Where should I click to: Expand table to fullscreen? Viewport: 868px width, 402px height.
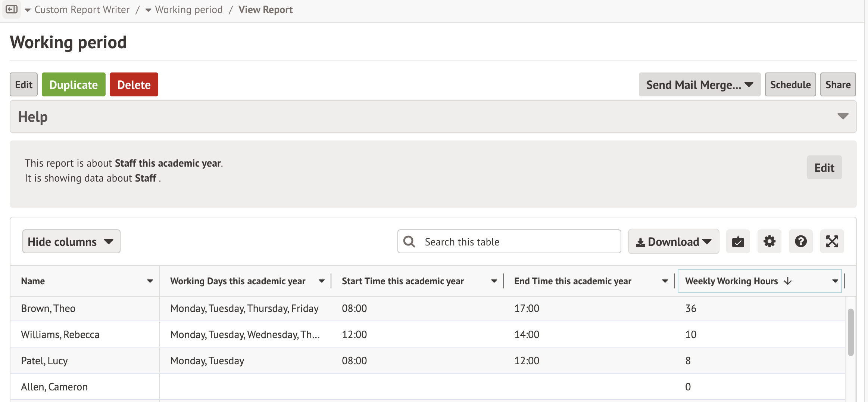(x=832, y=242)
